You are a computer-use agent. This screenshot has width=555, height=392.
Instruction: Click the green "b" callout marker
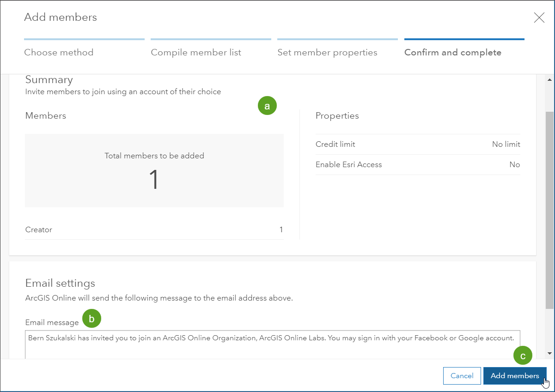click(x=91, y=318)
